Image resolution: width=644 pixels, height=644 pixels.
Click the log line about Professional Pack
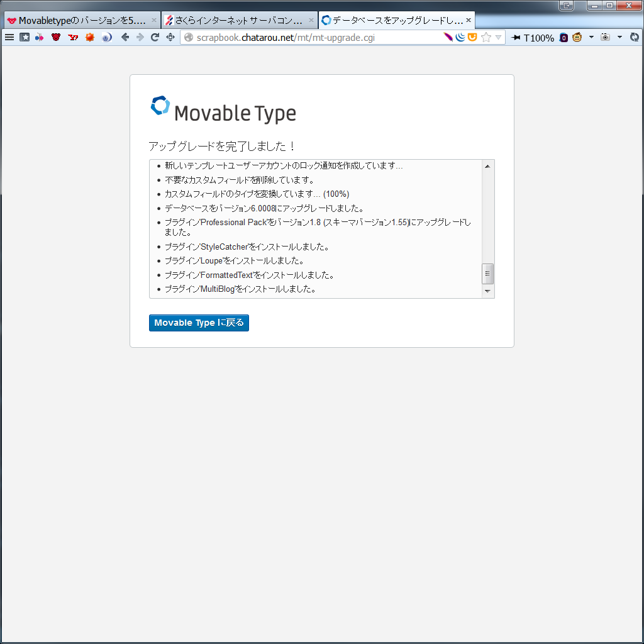coord(318,227)
